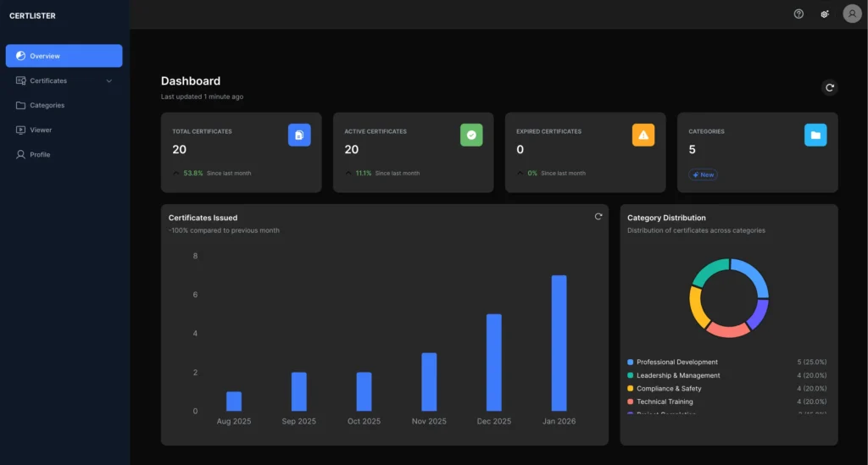Reload the Certificates Issued chart
The image size is (868, 465).
coord(598,217)
